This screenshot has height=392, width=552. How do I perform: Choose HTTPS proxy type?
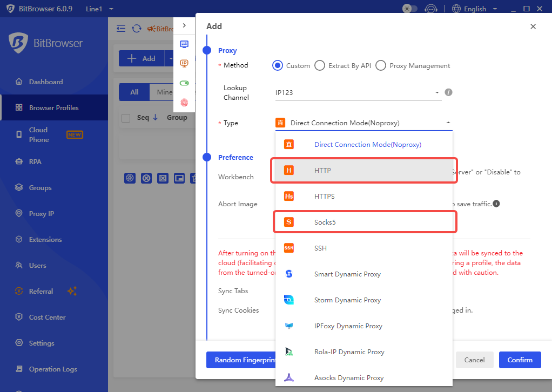(363, 196)
